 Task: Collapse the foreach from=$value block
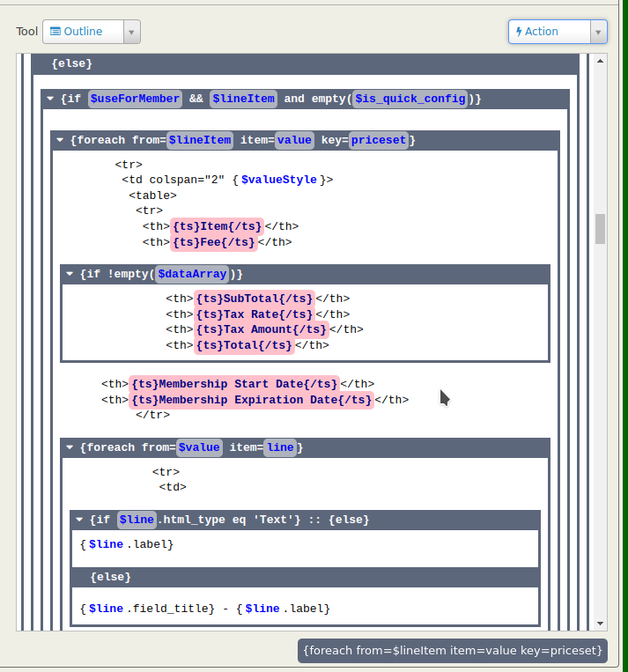coord(70,447)
